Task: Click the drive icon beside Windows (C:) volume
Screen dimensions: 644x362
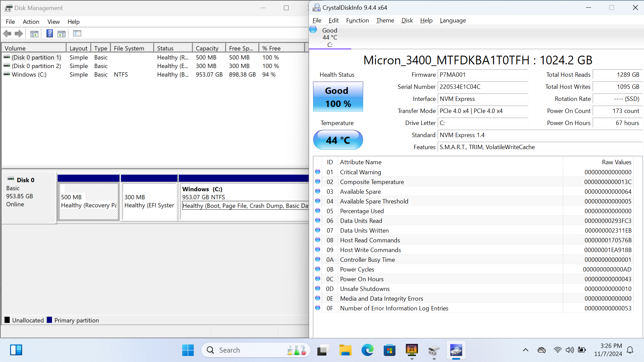Action: 7,74
